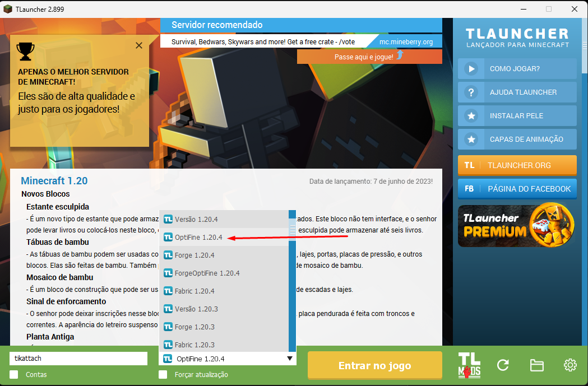Click the Sinal de enforcamento heading
Screen dimensions: 588x386
pyautogui.click(x=66, y=301)
